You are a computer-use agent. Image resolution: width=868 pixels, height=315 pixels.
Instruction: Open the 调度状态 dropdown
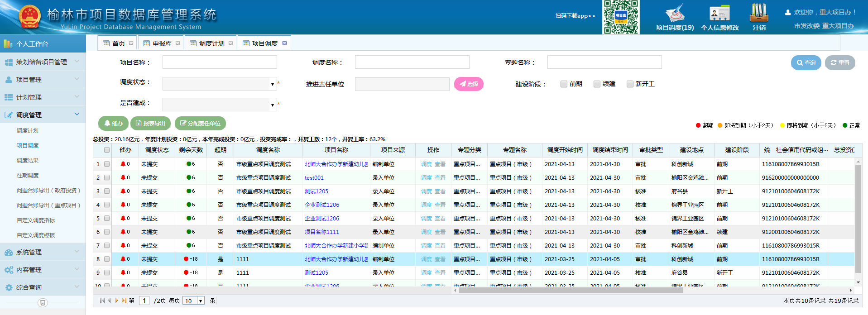coord(272,84)
